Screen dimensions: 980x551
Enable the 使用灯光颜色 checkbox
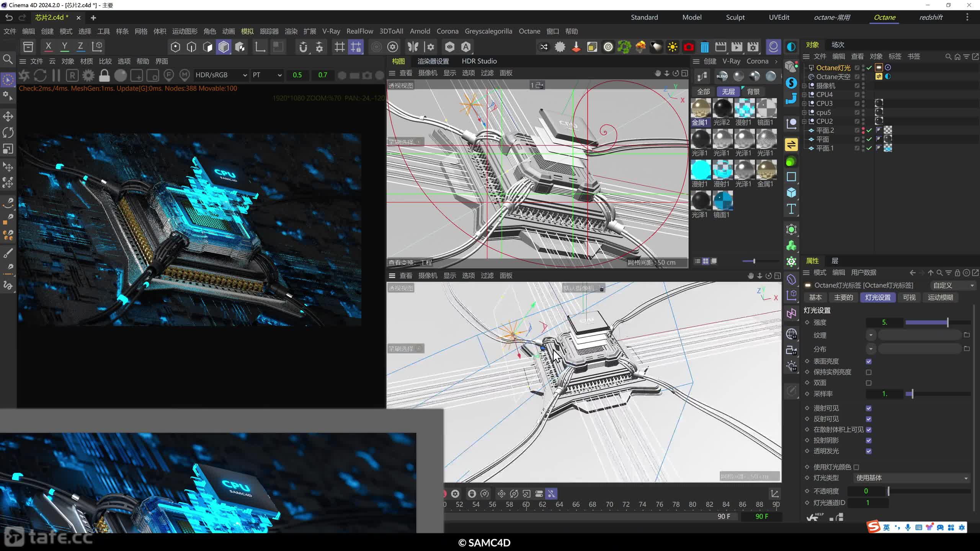pos(856,467)
